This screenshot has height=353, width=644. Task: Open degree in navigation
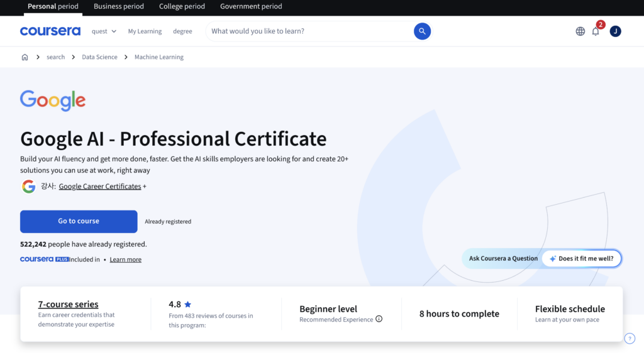(182, 31)
